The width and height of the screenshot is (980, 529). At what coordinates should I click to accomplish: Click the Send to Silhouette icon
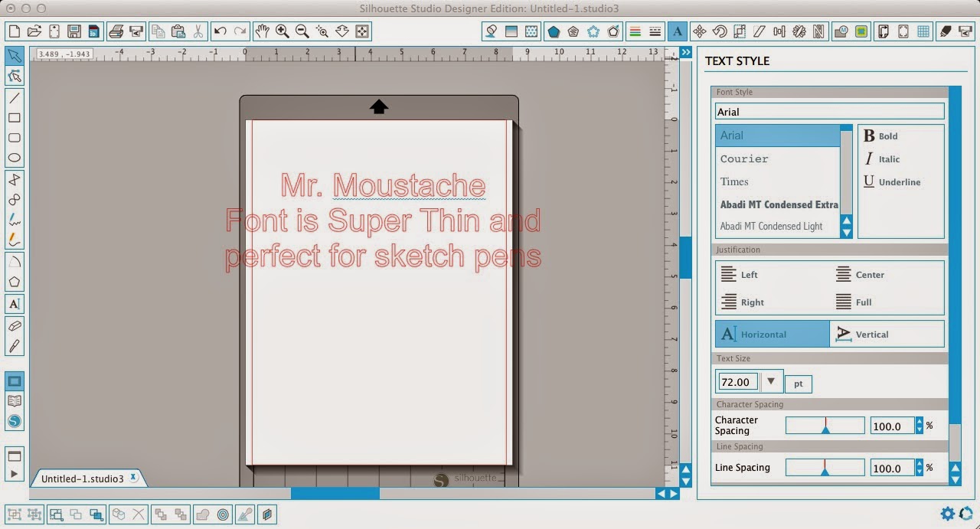click(965, 31)
